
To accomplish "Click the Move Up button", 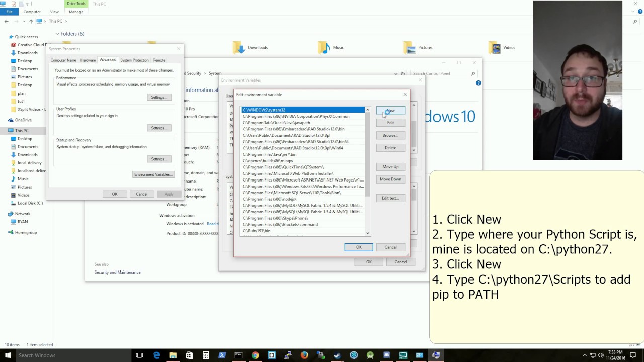I will pyautogui.click(x=390, y=167).
